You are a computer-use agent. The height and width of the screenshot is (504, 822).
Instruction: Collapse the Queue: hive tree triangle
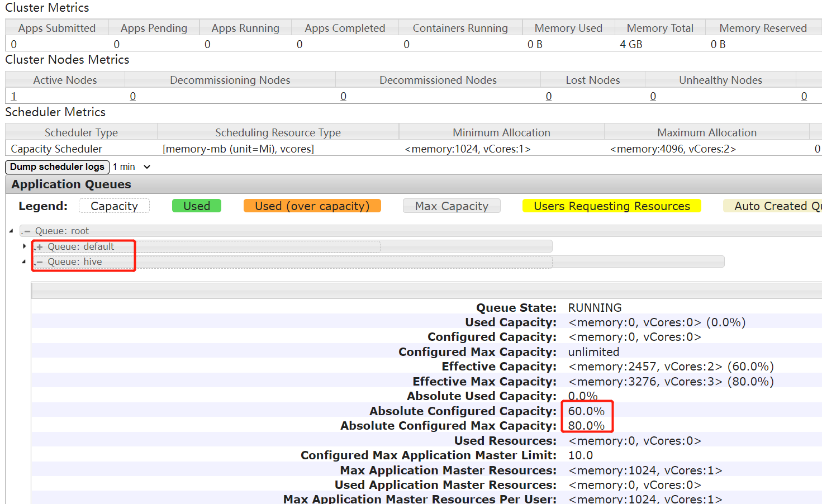23,261
